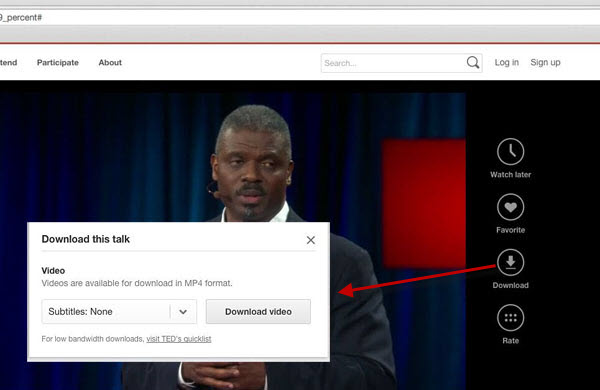
Task: Click the Rate text label
Action: click(x=510, y=341)
